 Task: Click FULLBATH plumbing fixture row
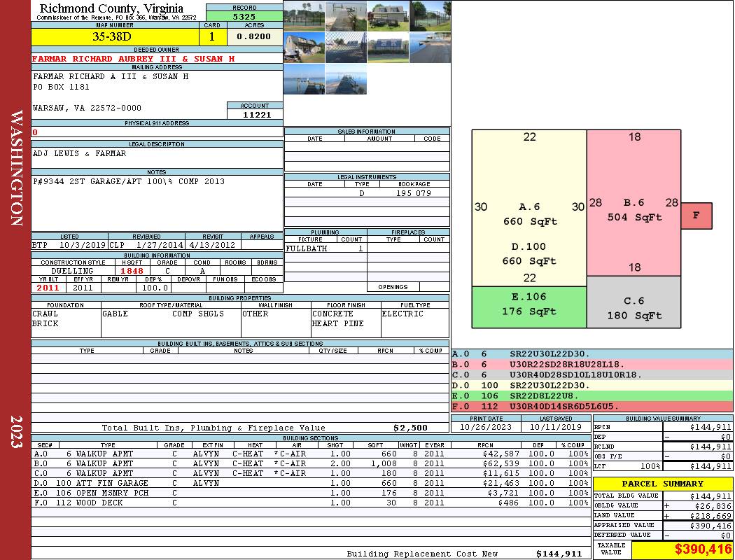pyautogui.click(x=325, y=248)
